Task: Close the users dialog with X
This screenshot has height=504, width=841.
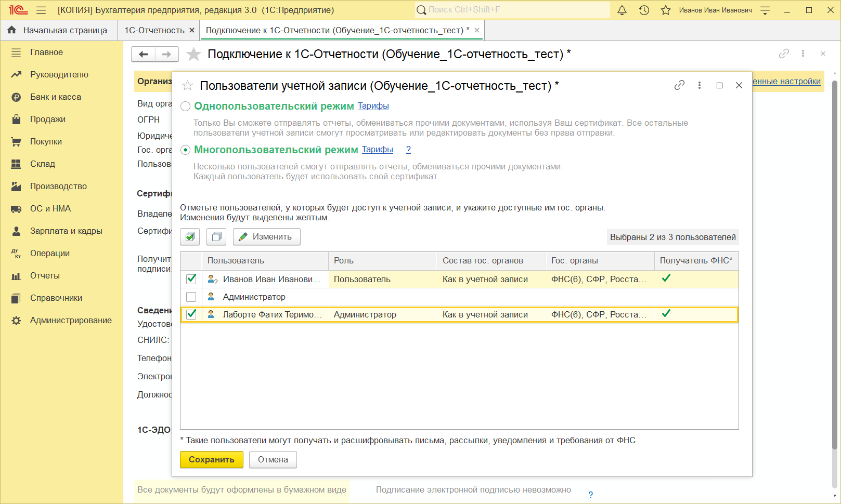Action: 739,85
